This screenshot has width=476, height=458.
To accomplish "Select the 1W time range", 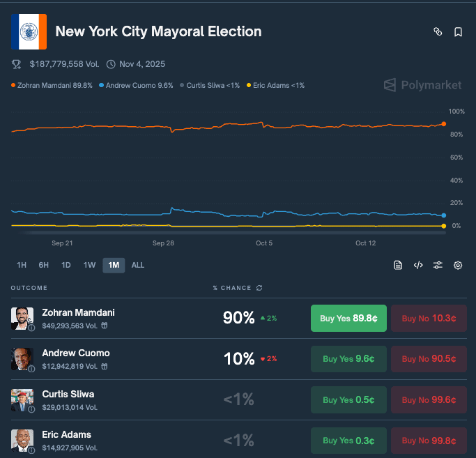I will pos(89,265).
